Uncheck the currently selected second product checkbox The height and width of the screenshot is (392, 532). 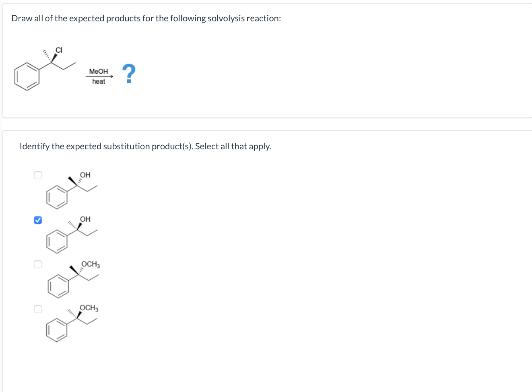37,220
